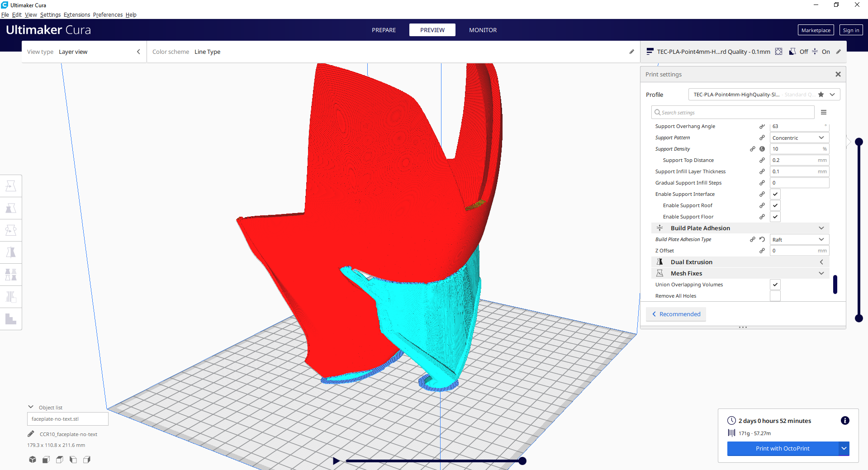Click the Marketplace button
This screenshot has height=470, width=868.
(x=816, y=30)
